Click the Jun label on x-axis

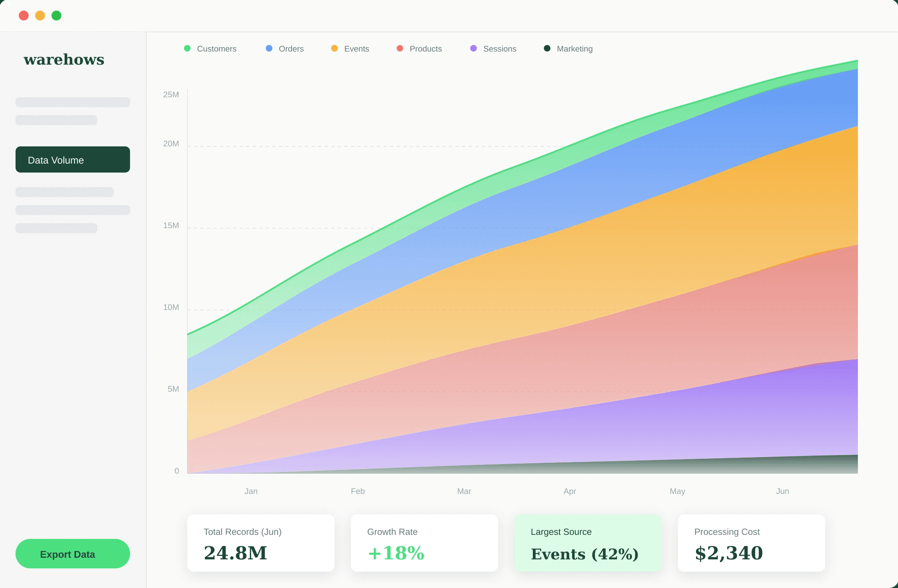(782, 491)
